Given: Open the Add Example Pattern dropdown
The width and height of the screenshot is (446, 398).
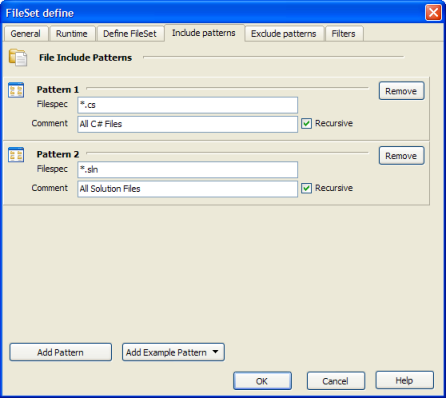Looking at the screenshot, I should 173,352.
